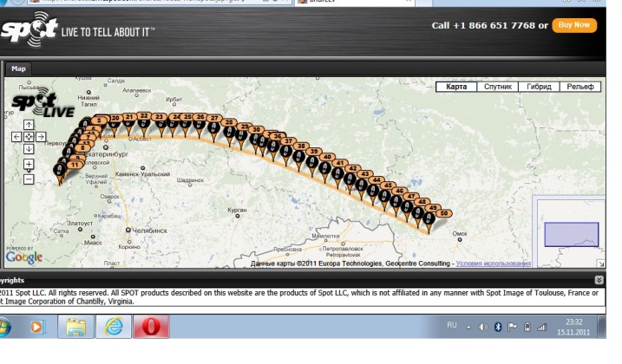Image resolution: width=622 pixels, height=364 pixels.
Task: Switch map type to Гибрид
Action: pos(539,87)
